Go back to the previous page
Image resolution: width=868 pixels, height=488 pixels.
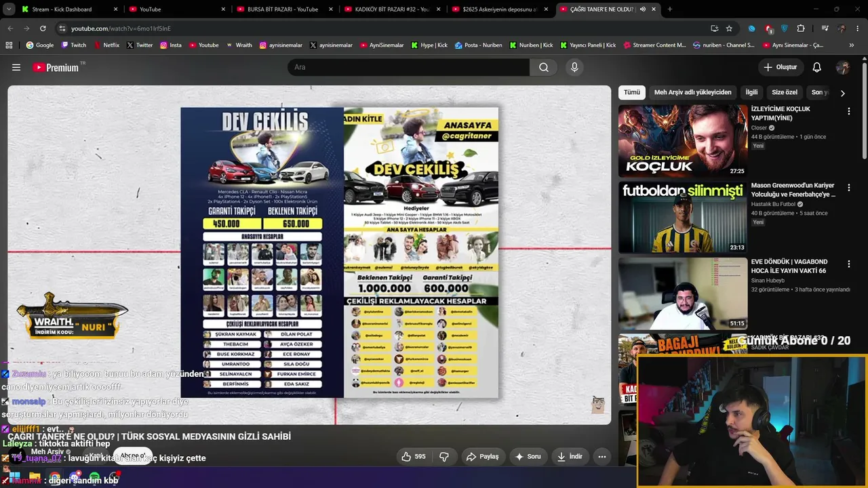[10, 28]
